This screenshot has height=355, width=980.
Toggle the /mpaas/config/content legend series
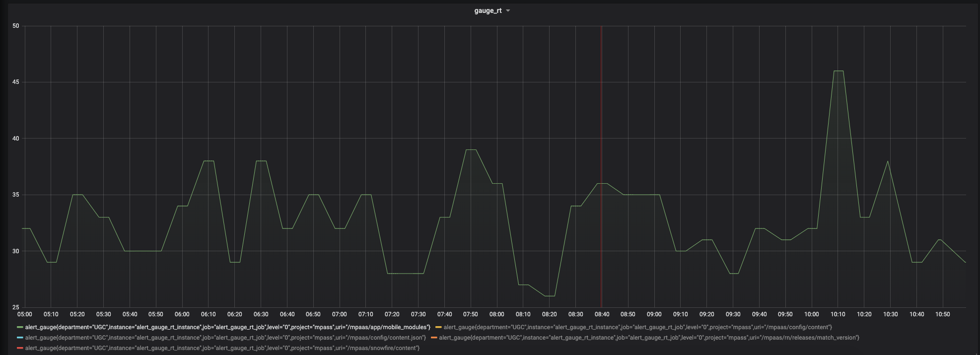coord(637,327)
